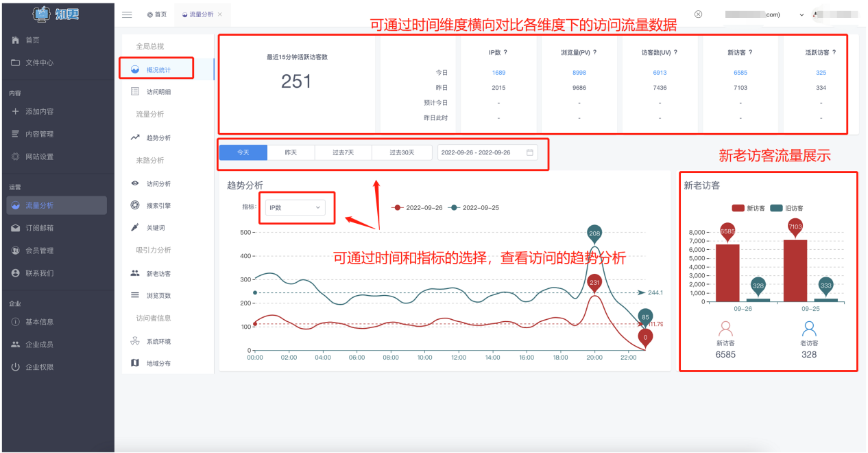Open 文件中心 via its folder icon
This screenshot has height=453, width=868.
(16, 62)
